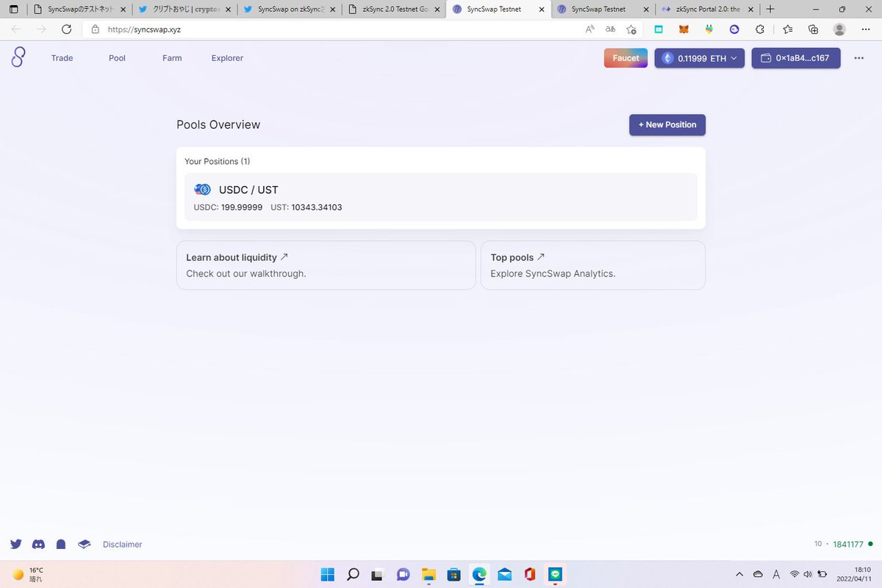
Task: Go to the Farm section
Action: click(x=172, y=58)
